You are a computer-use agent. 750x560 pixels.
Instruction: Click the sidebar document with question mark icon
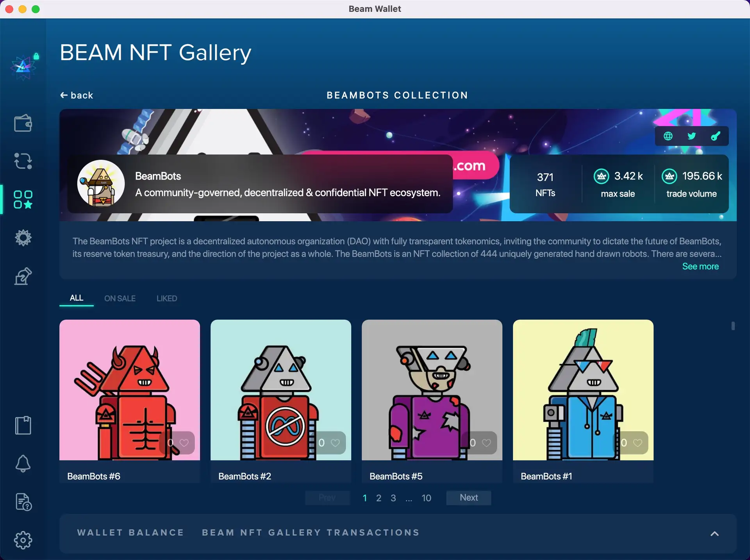tap(23, 502)
